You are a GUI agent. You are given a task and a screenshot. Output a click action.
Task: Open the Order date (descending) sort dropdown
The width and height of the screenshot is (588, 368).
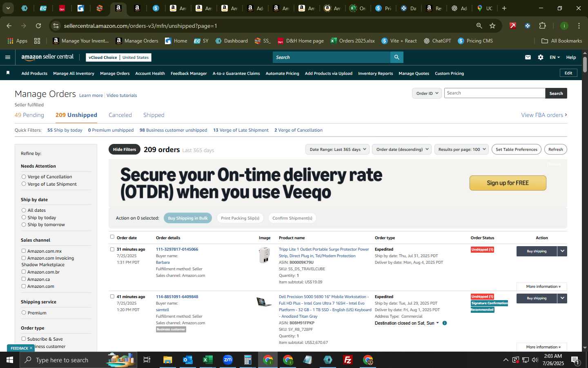[402, 149]
